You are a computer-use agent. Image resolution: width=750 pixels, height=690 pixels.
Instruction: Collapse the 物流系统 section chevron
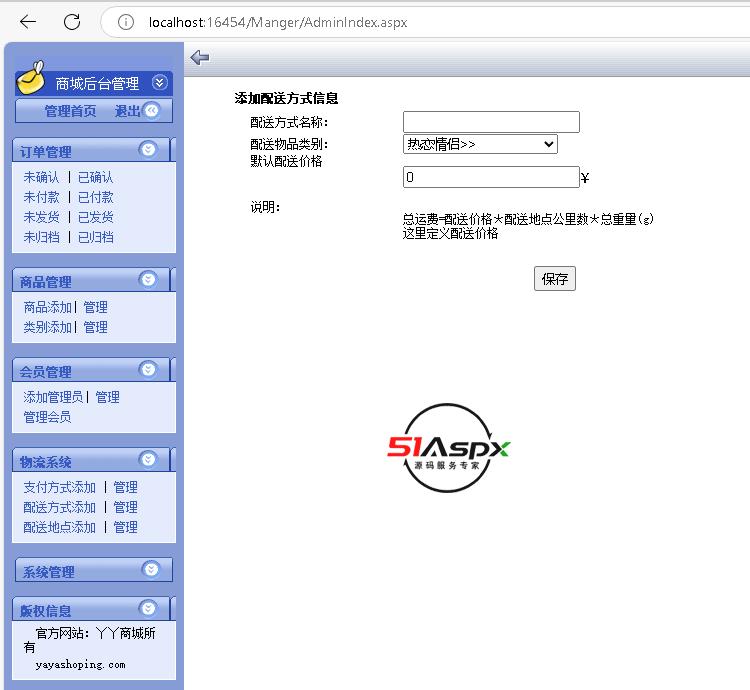(x=148, y=460)
